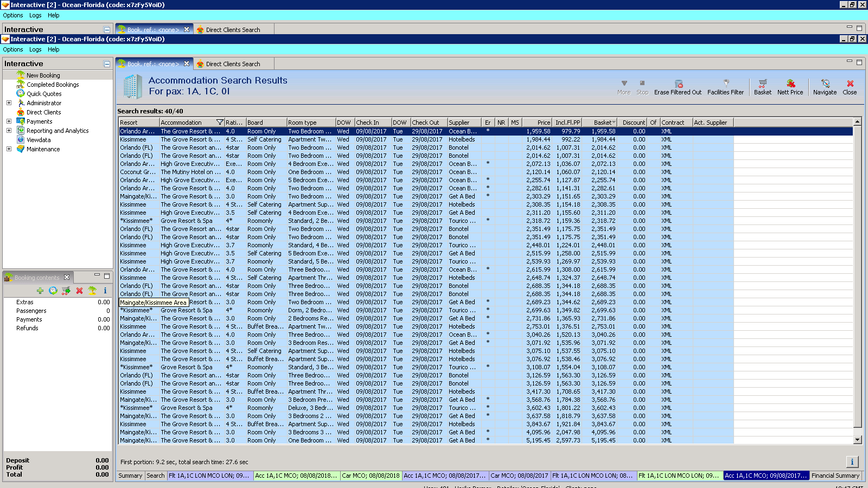Click the filter funnel on Accommodation column
The height and width of the screenshot is (488, 868).
tap(220, 123)
